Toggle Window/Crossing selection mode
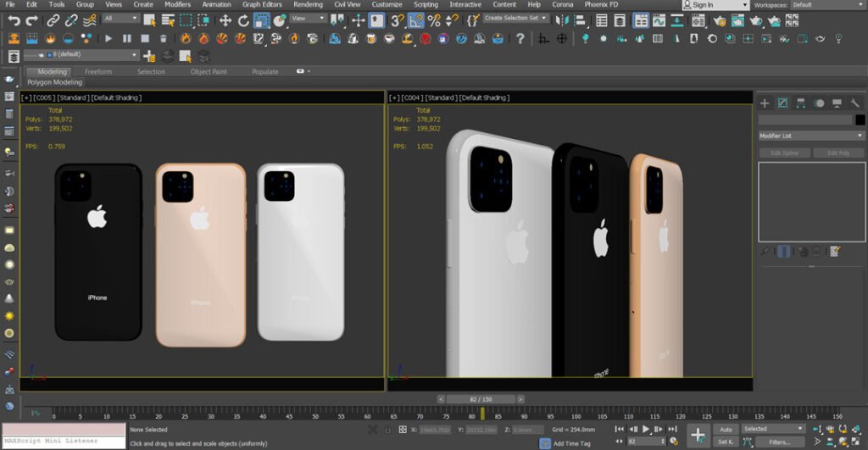868x450 pixels. [203, 21]
